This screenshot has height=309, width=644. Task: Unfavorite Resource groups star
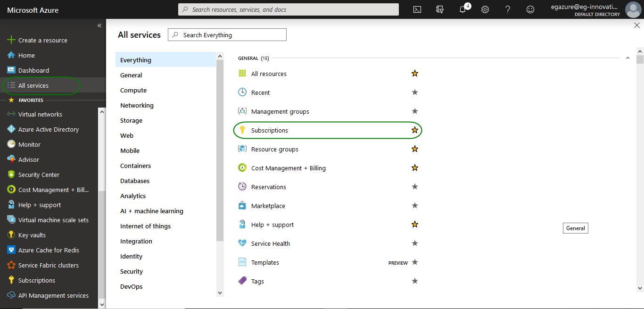415,149
